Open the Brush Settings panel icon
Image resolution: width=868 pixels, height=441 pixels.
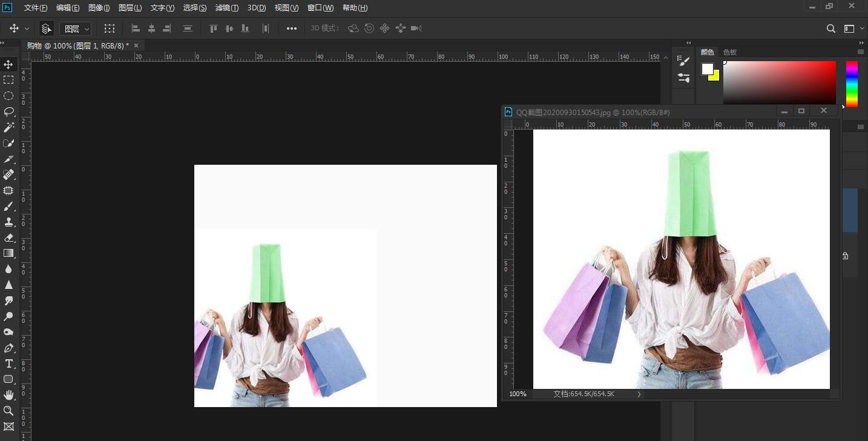click(x=684, y=61)
